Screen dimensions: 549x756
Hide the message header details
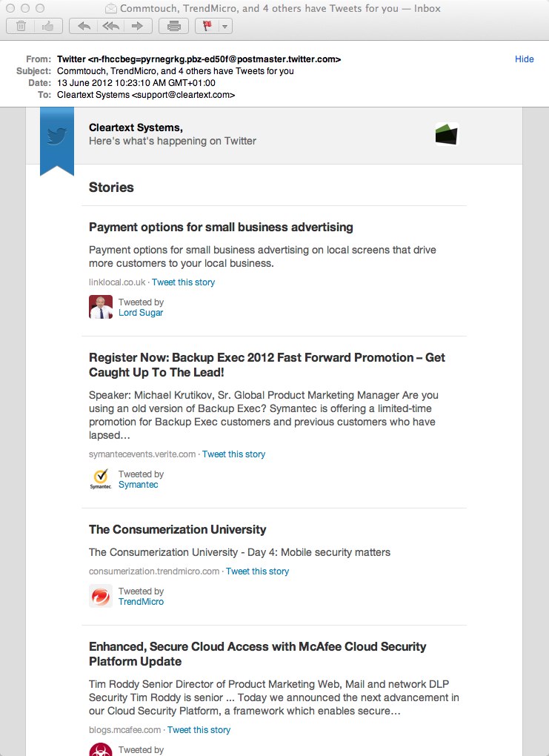pyautogui.click(x=524, y=59)
